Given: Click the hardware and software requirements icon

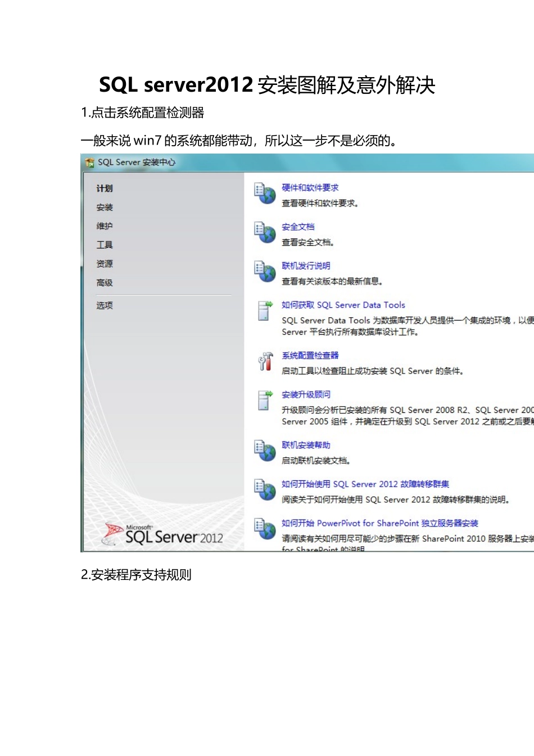Looking at the screenshot, I should tap(265, 193).
